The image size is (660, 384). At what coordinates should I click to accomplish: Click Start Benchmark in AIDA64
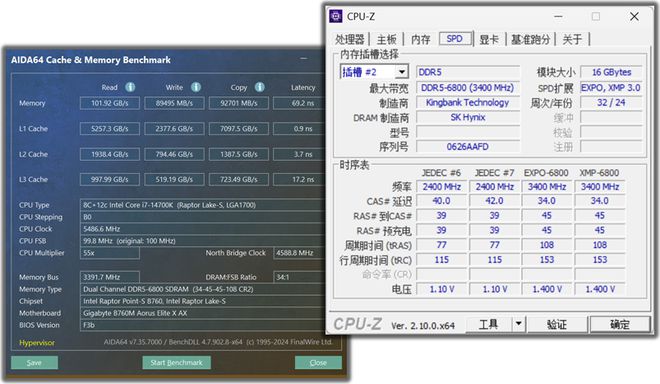(176, 363)
